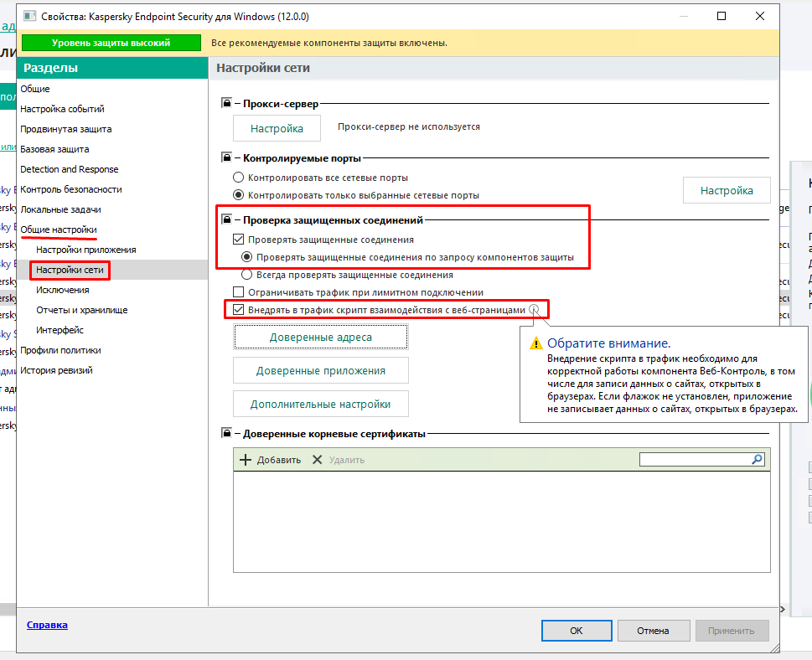The image size is (812, 660).
Task: Enable Ограничивать трафик при лимитном подключении
Action: (238, 292)
